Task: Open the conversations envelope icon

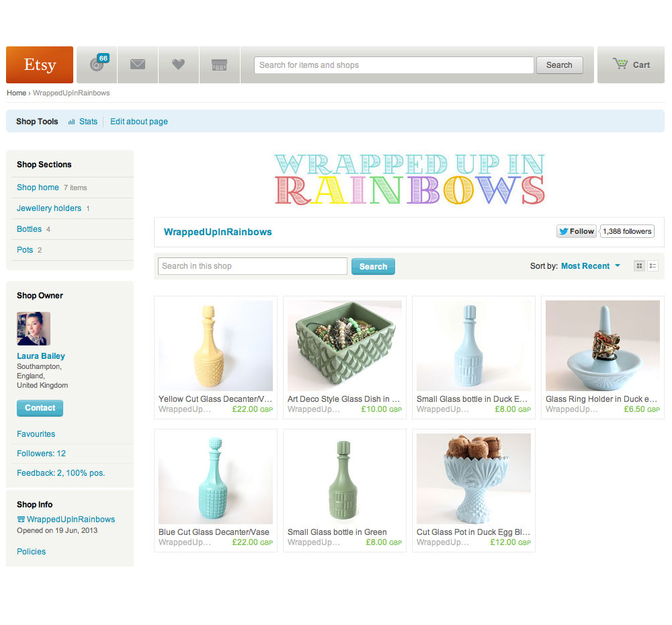Action: pyautogui.click(x=138, y=65)
